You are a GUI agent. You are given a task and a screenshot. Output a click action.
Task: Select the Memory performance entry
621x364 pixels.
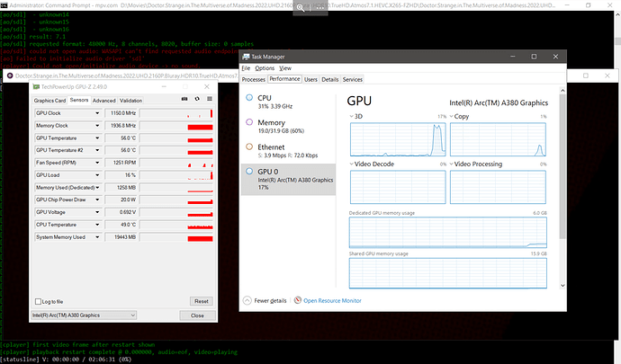288,126
